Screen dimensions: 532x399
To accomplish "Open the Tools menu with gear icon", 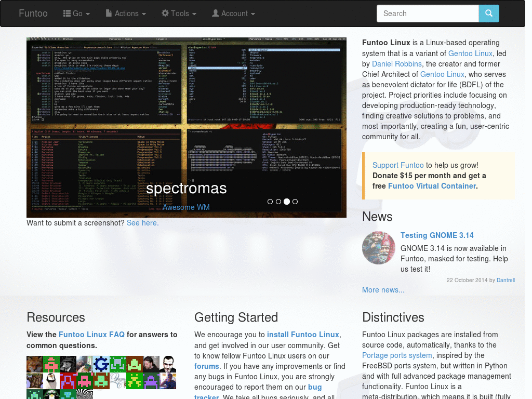I will point(179,14).
